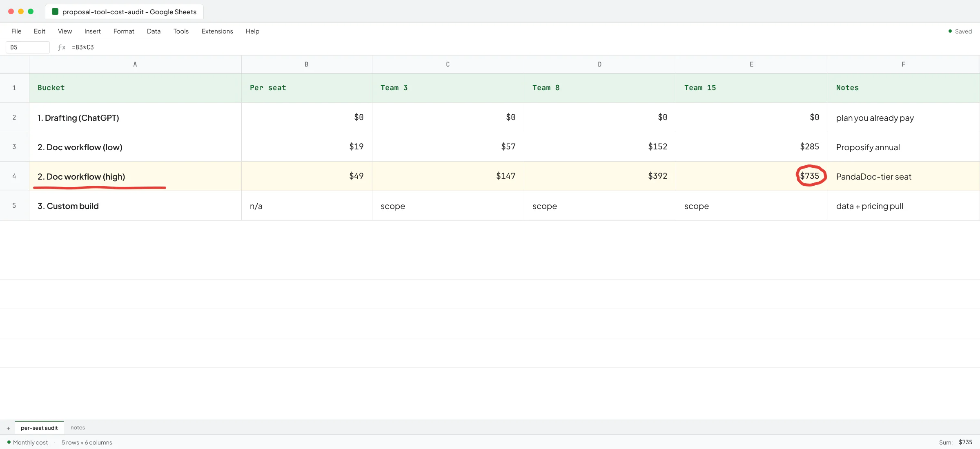Select column B header
This screenshot has width=980, height=449.
307,64
